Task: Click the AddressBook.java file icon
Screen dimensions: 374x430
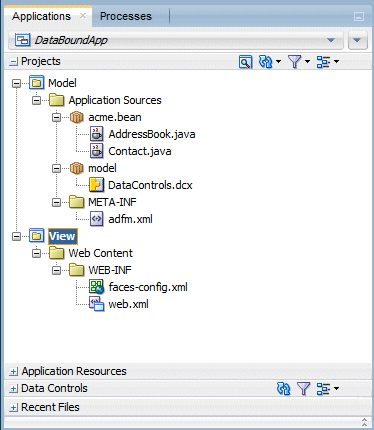Action: 96,134
